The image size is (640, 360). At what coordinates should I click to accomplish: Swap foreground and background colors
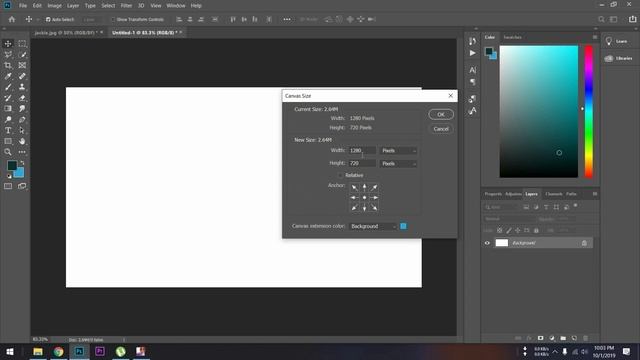[x=22, y=163]
